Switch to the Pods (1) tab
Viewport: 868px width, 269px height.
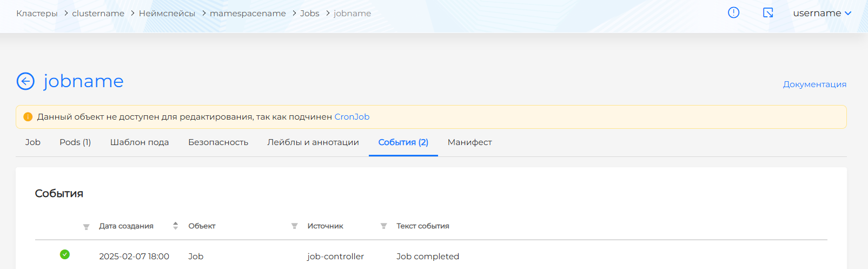[75, 142]
